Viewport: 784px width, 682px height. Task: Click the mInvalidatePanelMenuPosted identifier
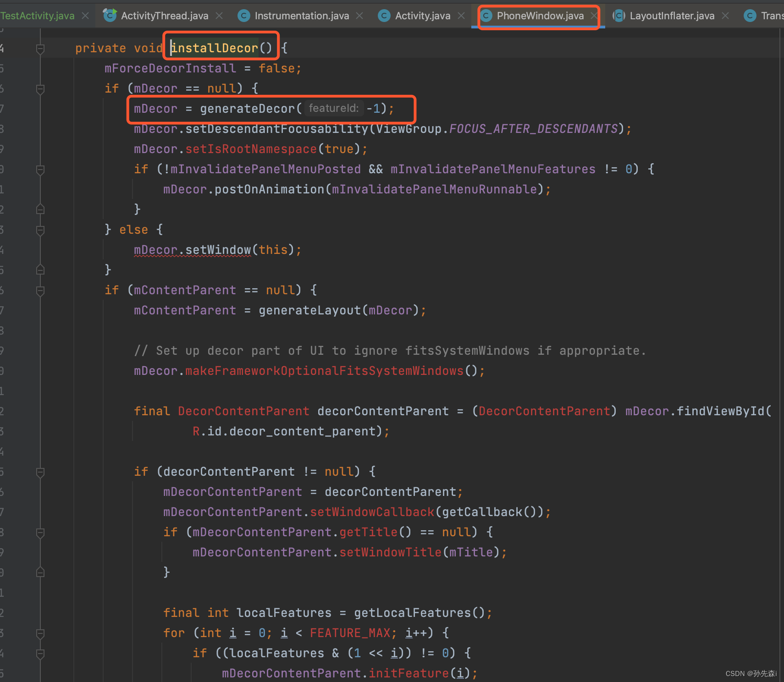(x=266, y=169)
